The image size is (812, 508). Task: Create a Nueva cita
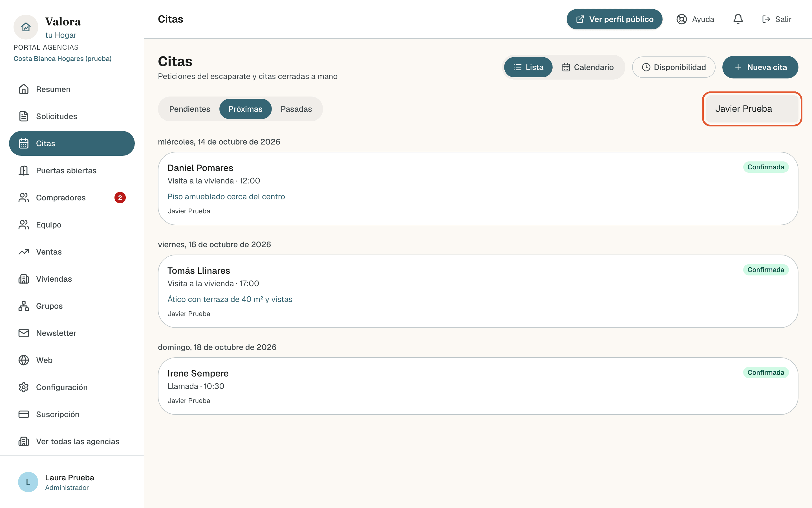(x=760, y=67)
